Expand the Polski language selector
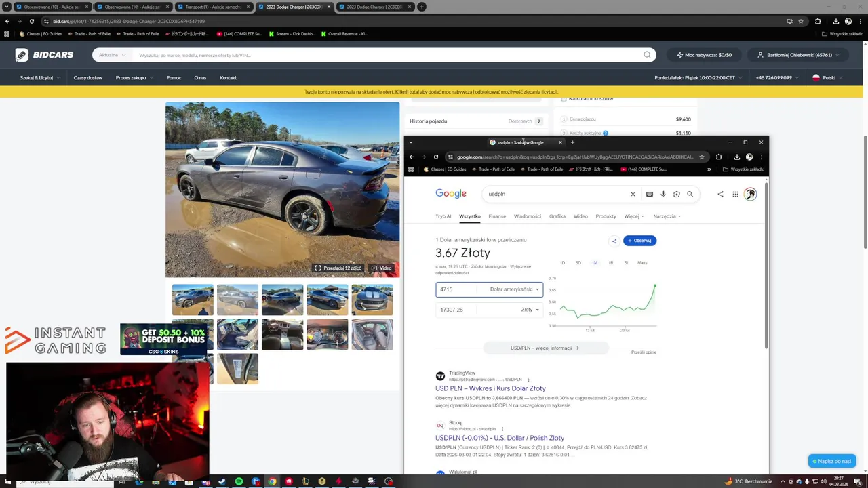Image resolution: width=868 pixels, height=488 pixels. [x=827, y=77]
